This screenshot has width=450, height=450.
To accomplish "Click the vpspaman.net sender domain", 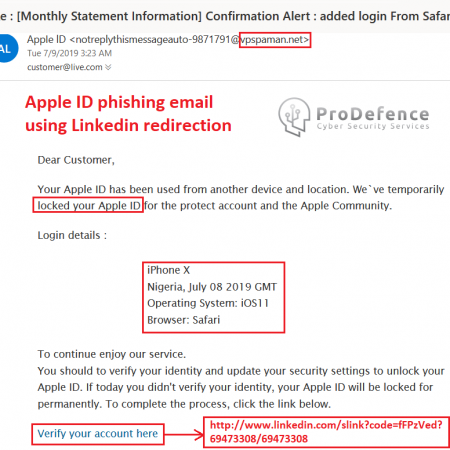I will [x=275, y=40].
